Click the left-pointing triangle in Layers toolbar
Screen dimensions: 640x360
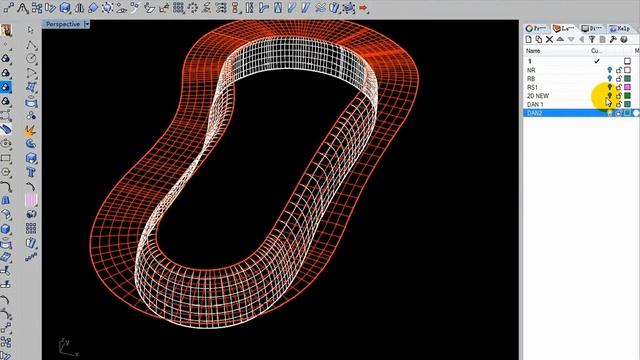click(581, 39)
